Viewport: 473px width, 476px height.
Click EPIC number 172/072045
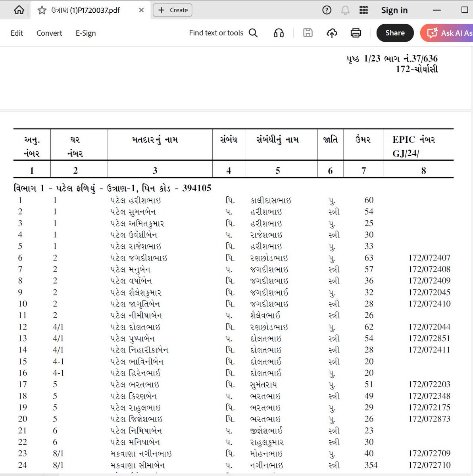coord(429,292)
